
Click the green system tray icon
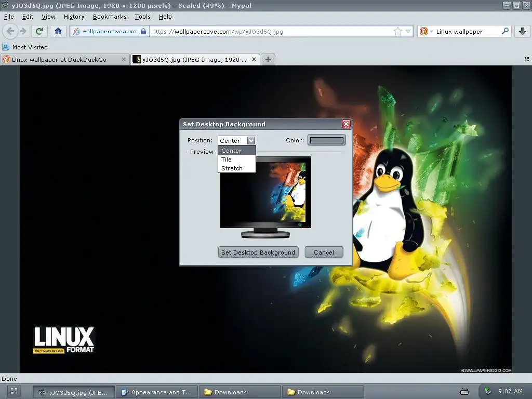pyautogui.click(x=487, y=391)
